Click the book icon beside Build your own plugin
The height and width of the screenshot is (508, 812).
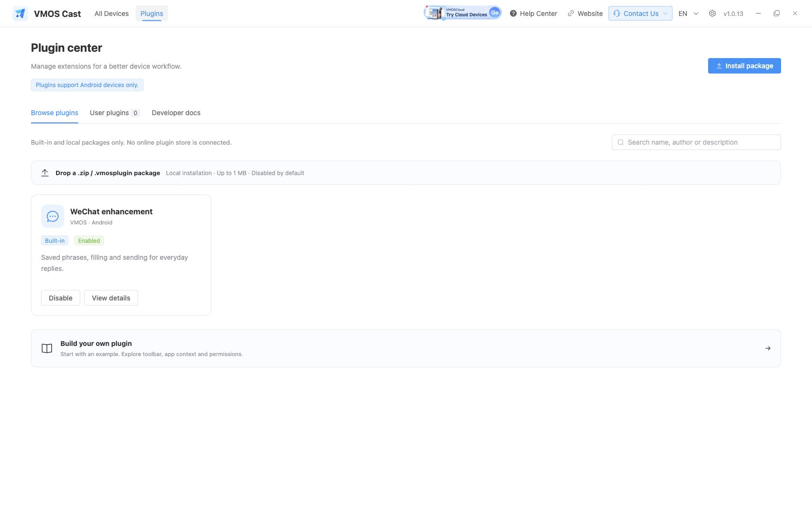(47, 348)
